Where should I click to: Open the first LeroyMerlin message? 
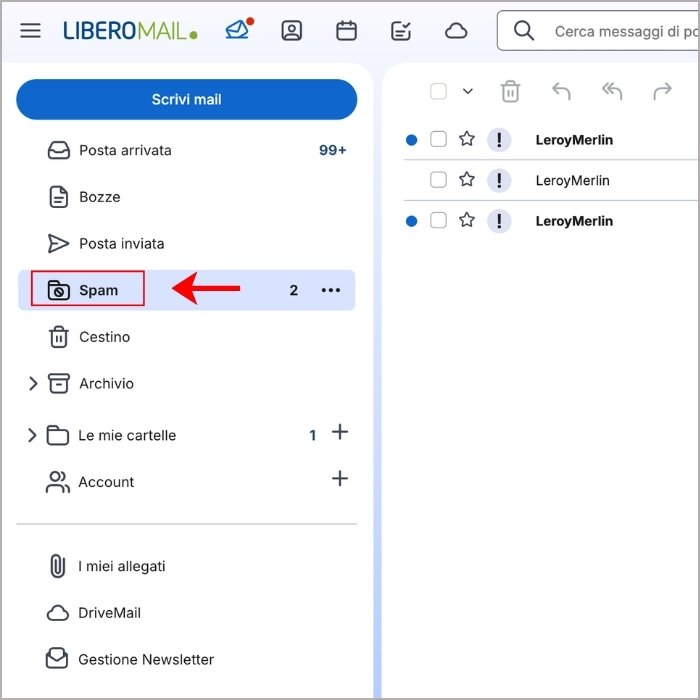(574, 140)
